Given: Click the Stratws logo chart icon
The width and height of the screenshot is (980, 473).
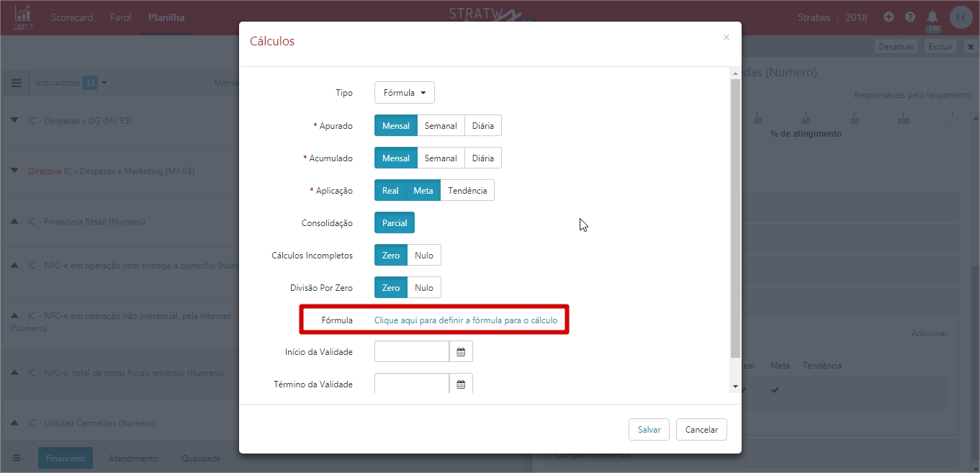Looking at the screenshot, I should pos(22,14).
